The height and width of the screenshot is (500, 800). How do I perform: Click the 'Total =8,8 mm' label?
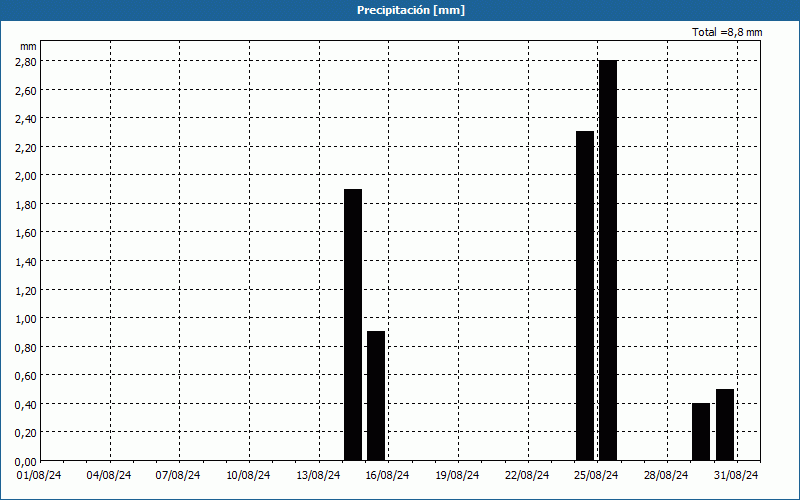pos(727,32)
